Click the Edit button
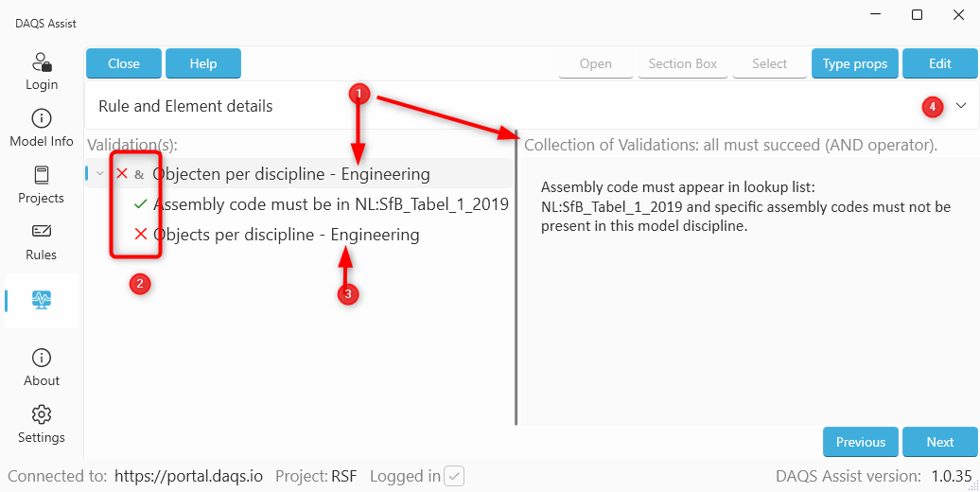This screenshot has height=492, width=980. pos(939,63)
